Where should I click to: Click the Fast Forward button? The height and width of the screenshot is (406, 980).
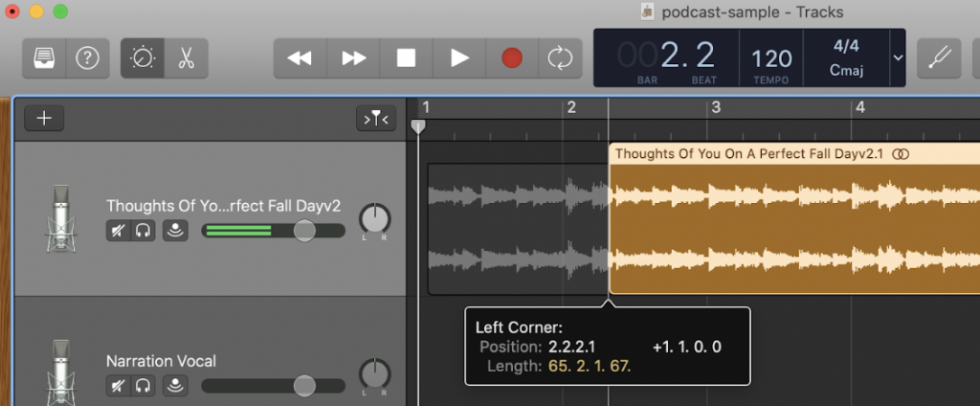pos(354,58)
